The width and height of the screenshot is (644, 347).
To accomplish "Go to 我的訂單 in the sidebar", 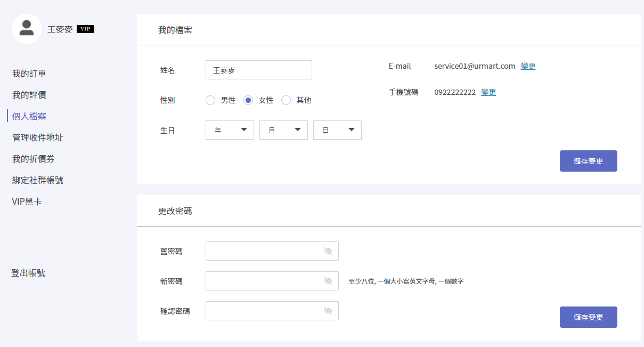I will click(29, 74).
